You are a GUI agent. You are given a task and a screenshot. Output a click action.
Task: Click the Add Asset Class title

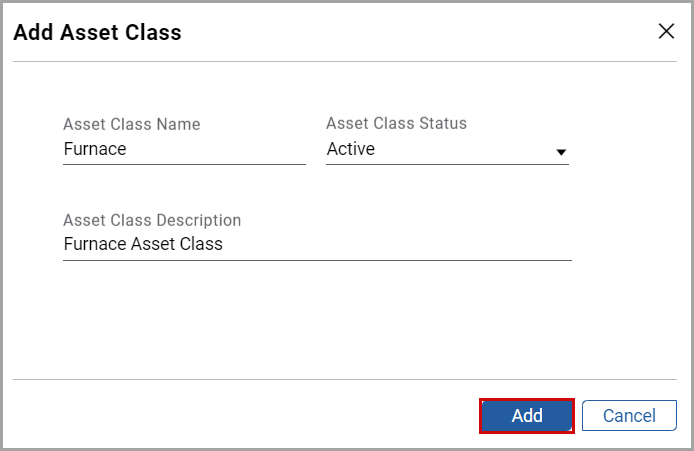coord(97,32)
